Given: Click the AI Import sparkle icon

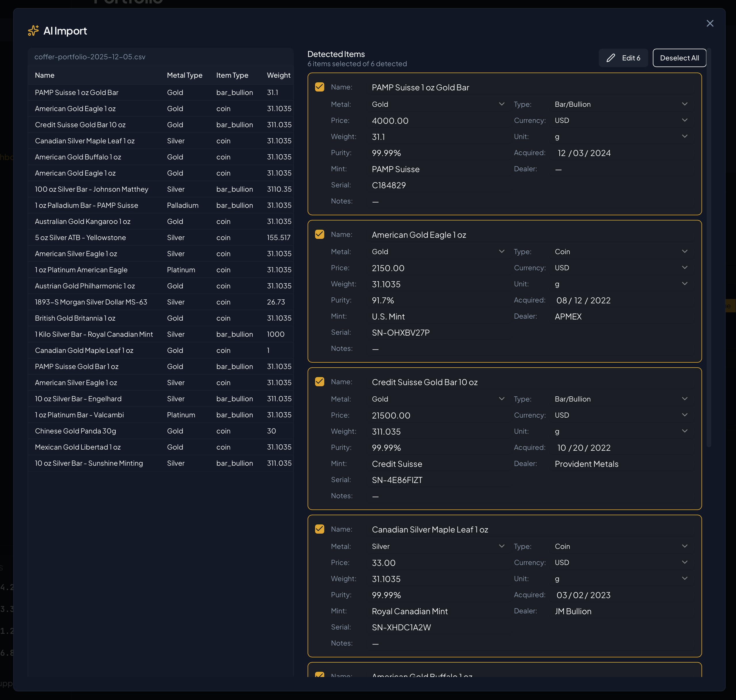Looking at the screenshot, I should 33,31.
